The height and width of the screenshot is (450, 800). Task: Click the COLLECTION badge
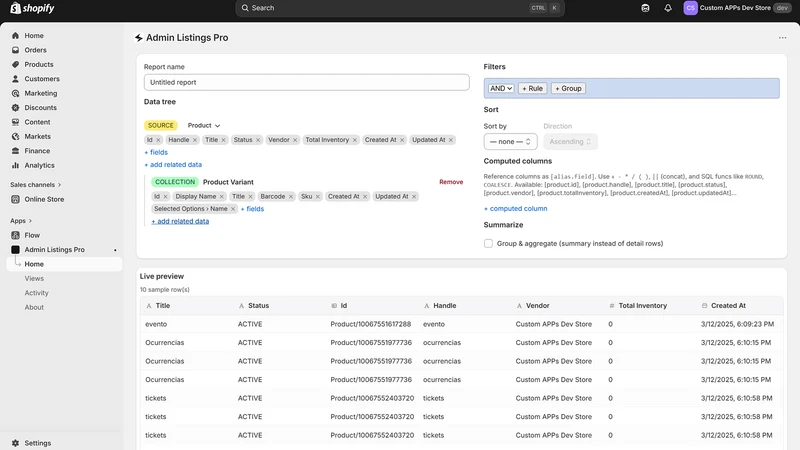click(x=175, y=182)
